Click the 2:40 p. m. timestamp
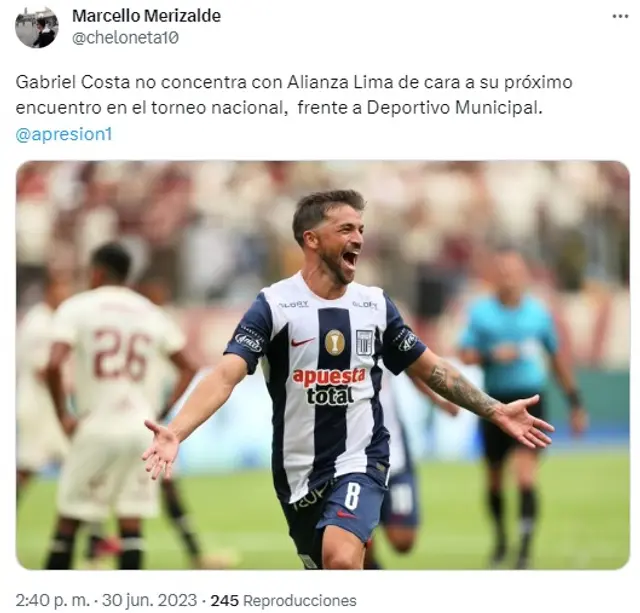640x613 pixels. 52,600
